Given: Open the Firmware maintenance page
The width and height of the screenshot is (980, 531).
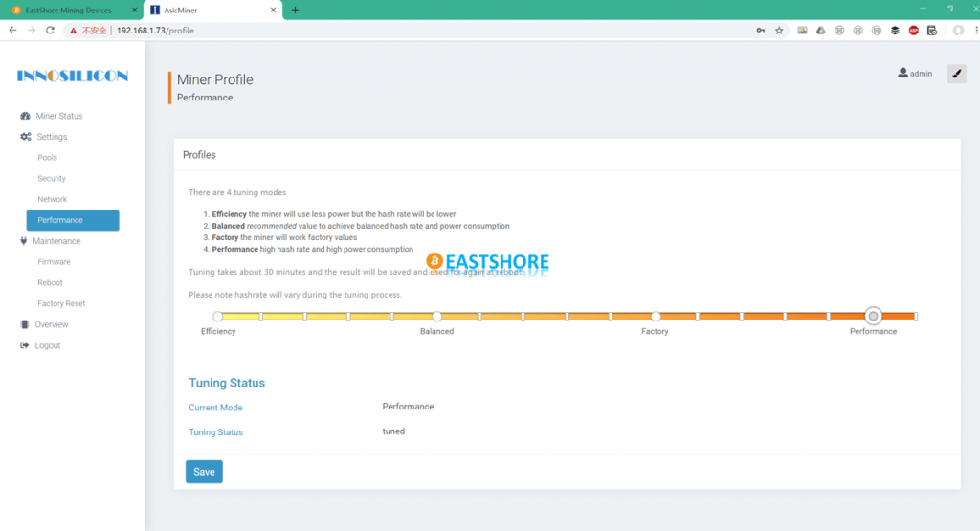Looking at the screenshot, I should point(54,262).
